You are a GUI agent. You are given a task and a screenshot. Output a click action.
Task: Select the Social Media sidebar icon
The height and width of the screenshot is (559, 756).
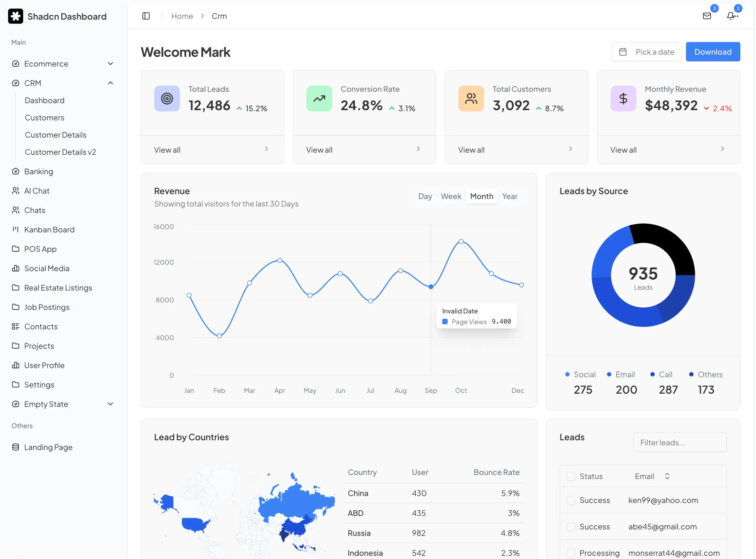click(16, 268)
